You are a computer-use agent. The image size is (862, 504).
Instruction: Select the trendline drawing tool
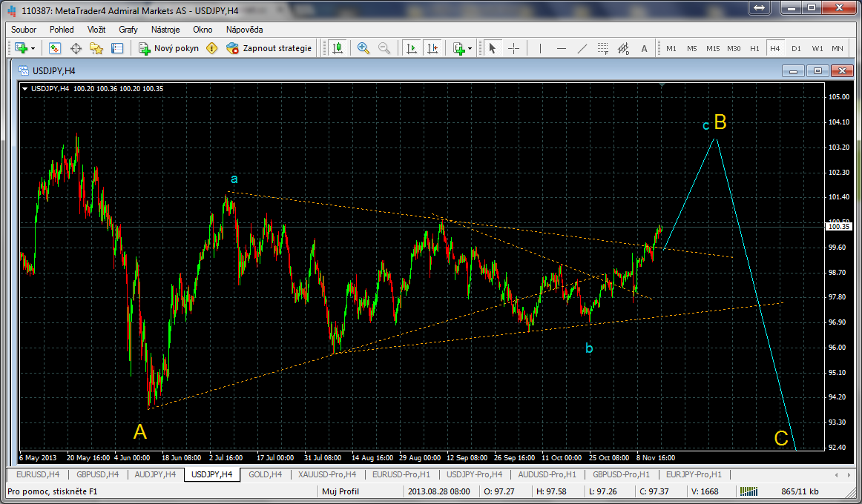582,48
